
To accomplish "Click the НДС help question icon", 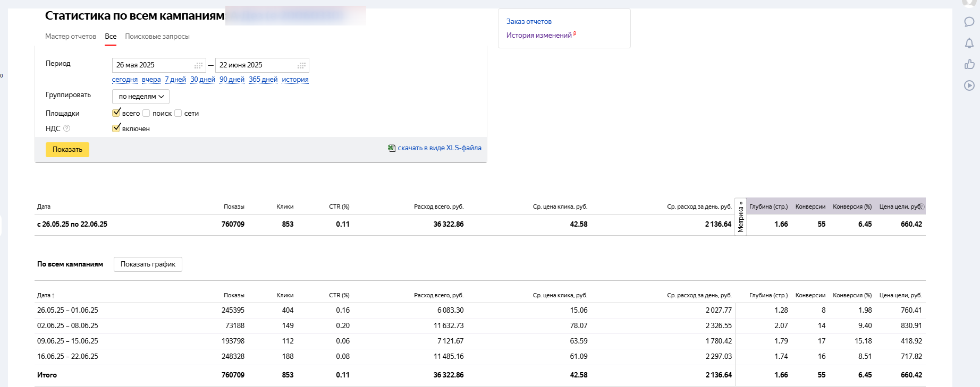I will [x=66, y=128].
